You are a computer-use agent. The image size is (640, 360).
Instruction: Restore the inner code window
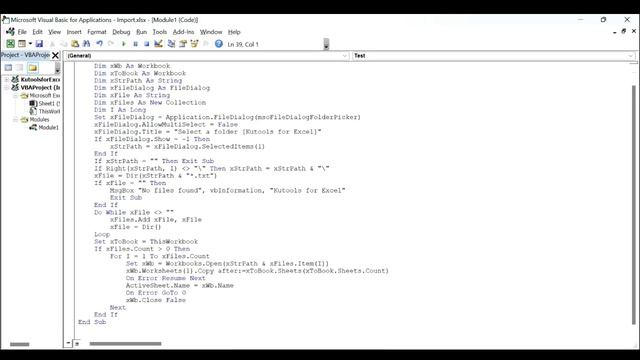click(624, 31)
